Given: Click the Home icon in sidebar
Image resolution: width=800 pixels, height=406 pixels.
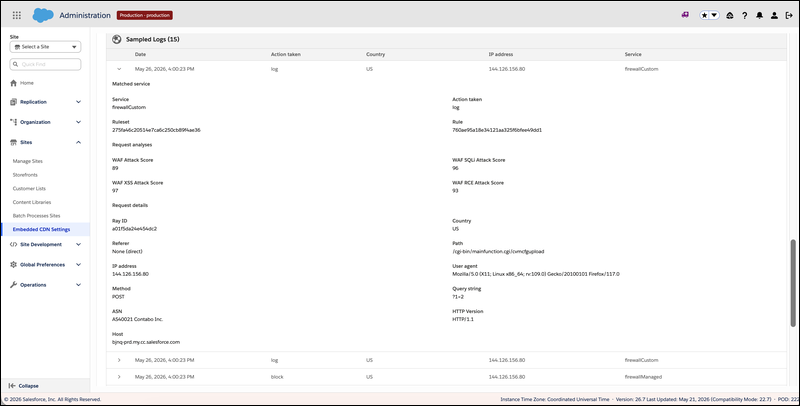Looking at the screenshot, I should pos(14,83).
